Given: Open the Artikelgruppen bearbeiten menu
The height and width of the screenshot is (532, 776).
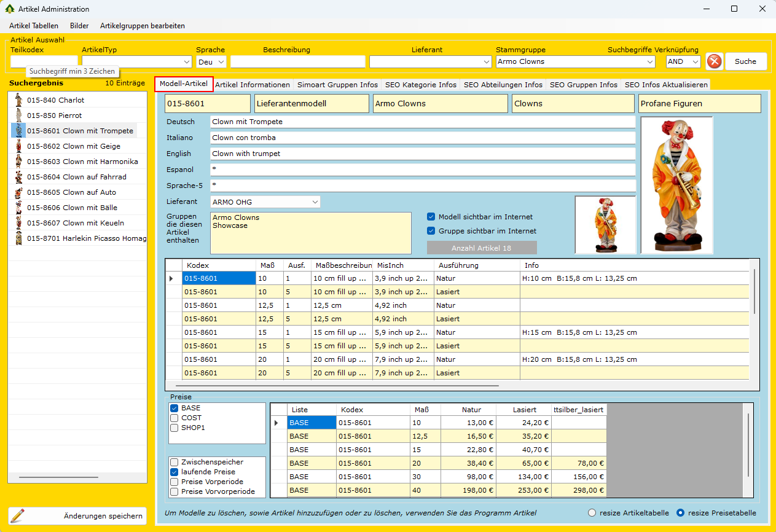Looking at the screenshot, I should [x=143, y=26].
